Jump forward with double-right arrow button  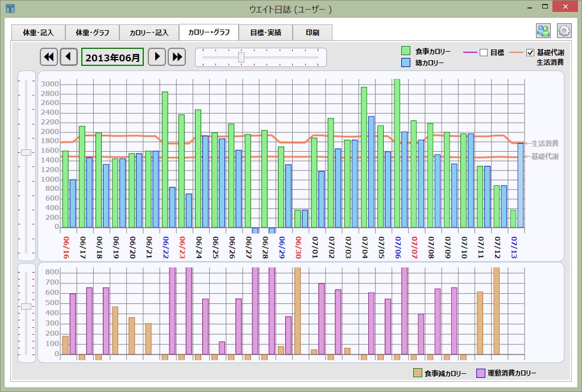coord(177,57)
